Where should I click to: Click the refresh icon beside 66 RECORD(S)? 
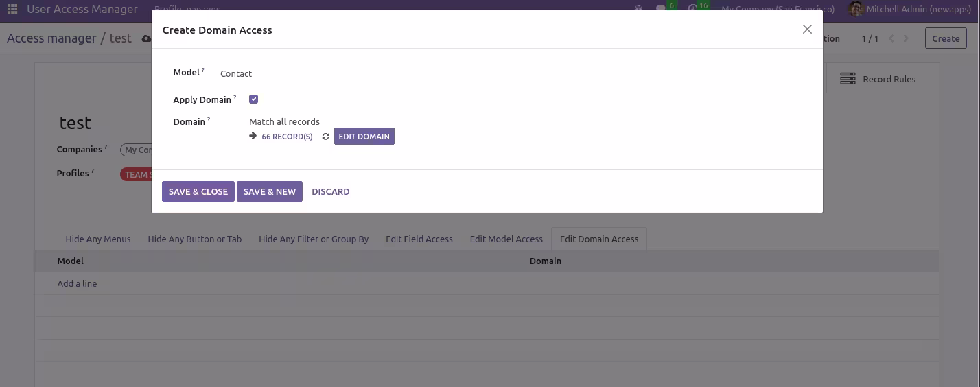click(x=325, y=137)
